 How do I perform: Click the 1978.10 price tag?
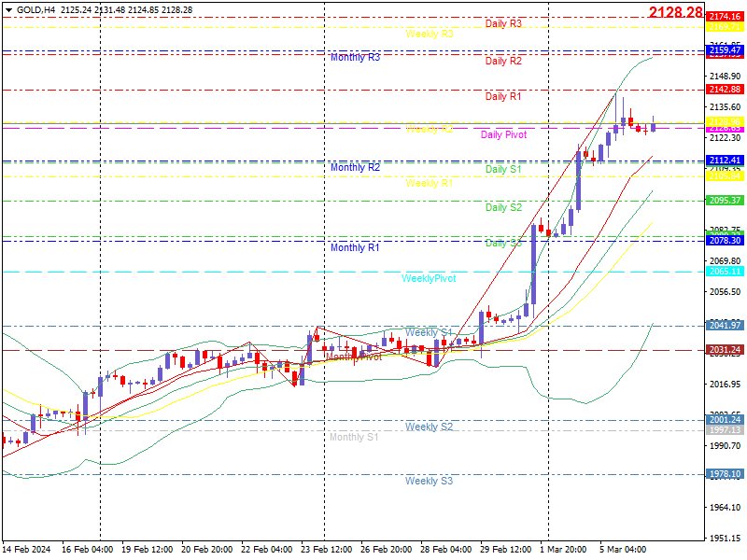(x=725, y=474)
